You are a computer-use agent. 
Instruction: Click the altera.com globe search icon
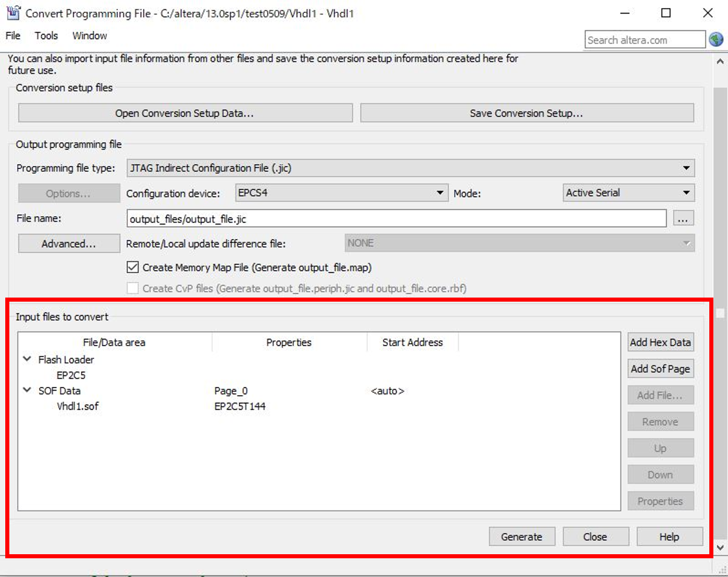tap(716, 40)
